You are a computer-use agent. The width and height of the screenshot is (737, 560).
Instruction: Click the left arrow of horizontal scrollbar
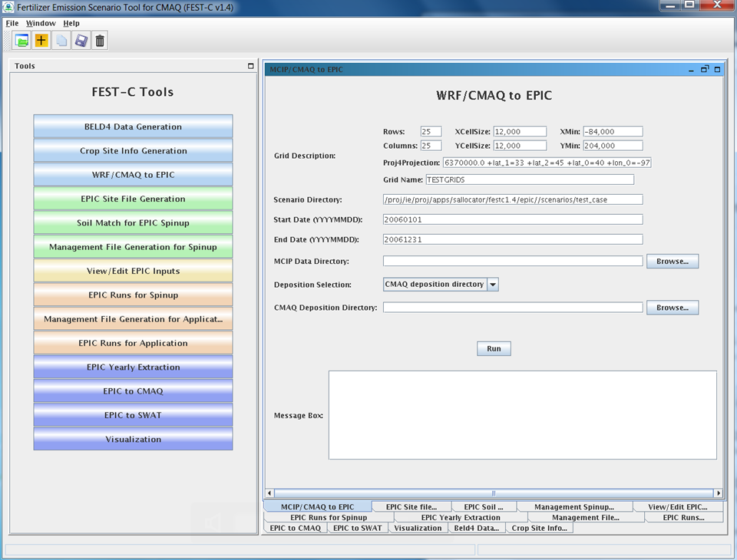coord(269,493)
